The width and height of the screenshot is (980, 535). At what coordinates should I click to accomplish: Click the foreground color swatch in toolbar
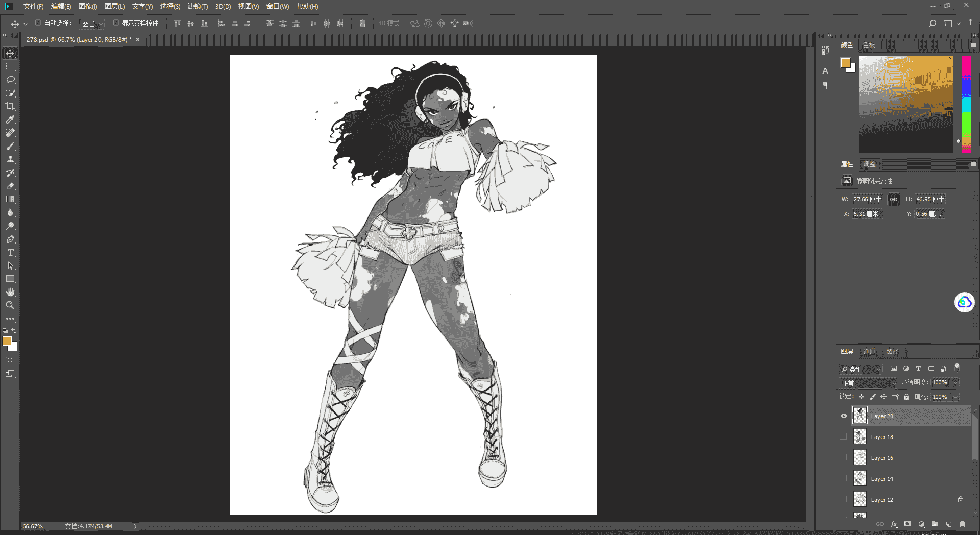7,341
